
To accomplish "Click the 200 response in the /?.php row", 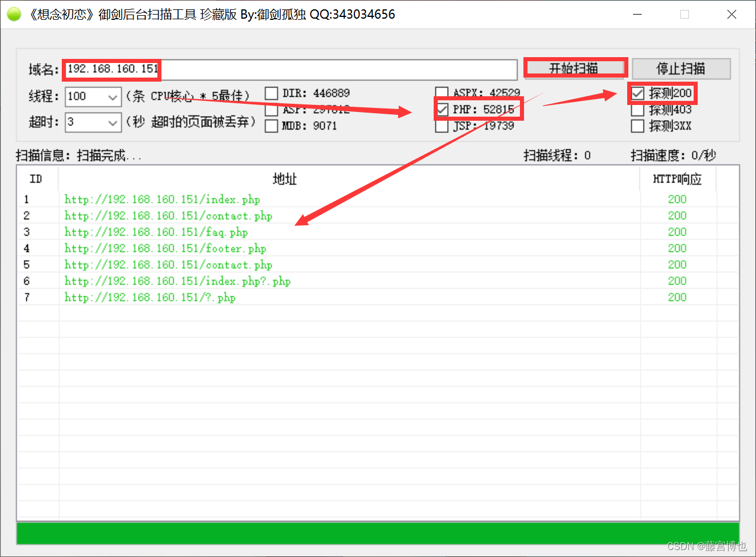I will coord(677,297).
